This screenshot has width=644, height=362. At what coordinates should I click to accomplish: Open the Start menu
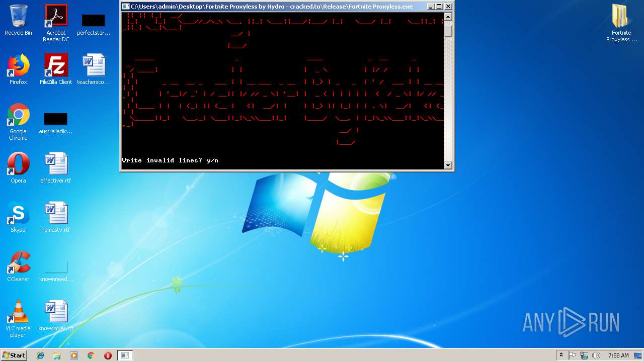pos(14,355)
